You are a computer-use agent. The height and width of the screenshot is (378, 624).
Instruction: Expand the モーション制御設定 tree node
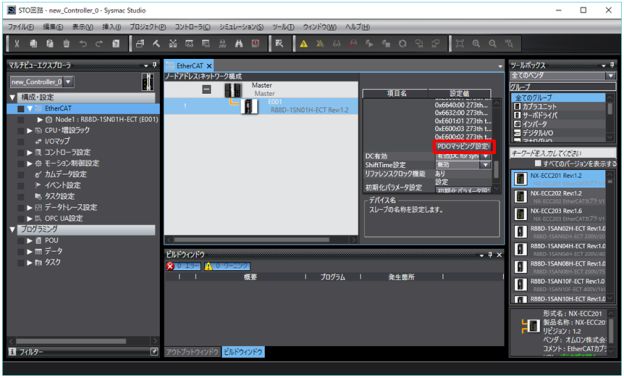click(29, 164)
